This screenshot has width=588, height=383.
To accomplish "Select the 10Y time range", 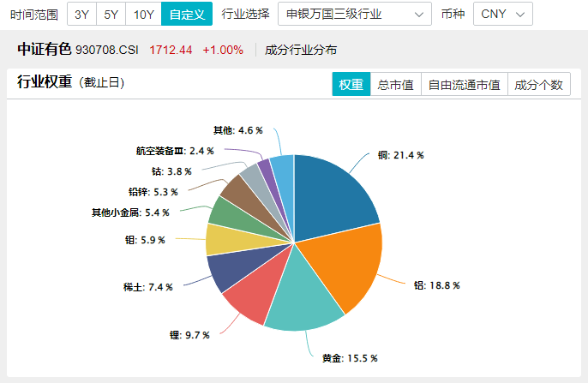I will point(143,14).
